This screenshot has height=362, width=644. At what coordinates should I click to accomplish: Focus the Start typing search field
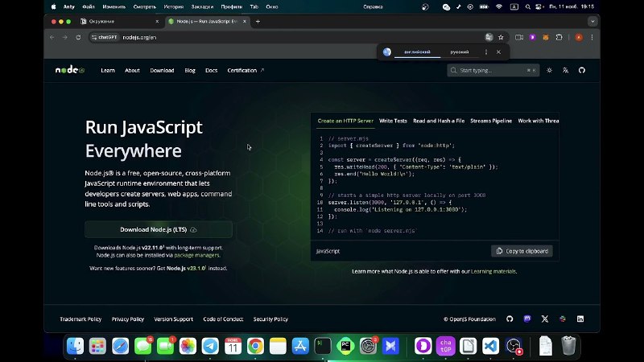click(x=493, y=70)
